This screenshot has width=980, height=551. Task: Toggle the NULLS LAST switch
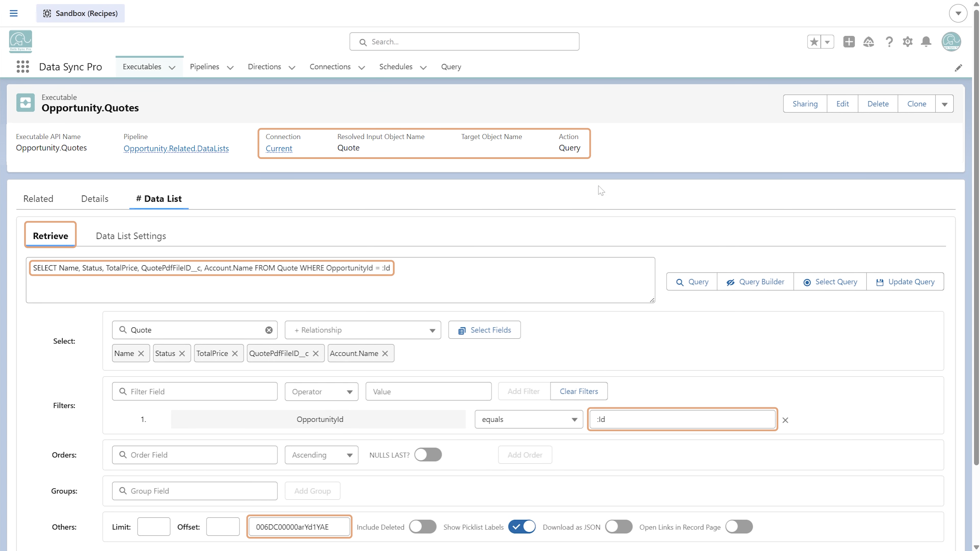pyautogui.click(x=428, y=455)
